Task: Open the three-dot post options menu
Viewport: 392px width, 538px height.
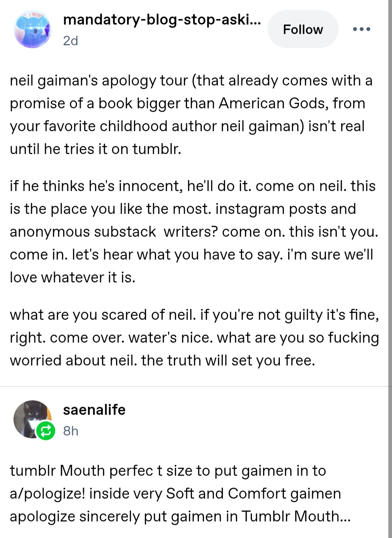Action: (x=362, y=29)
